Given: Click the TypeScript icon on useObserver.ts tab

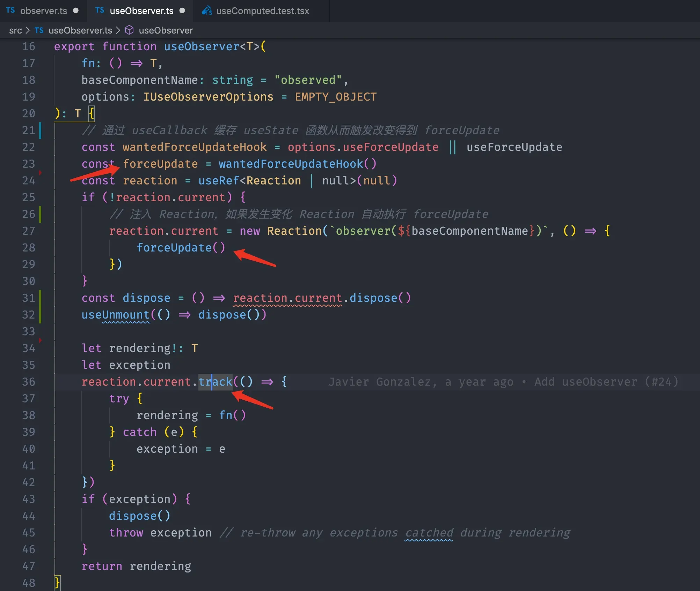Looking at the screenshot, I should coord(100,10).
